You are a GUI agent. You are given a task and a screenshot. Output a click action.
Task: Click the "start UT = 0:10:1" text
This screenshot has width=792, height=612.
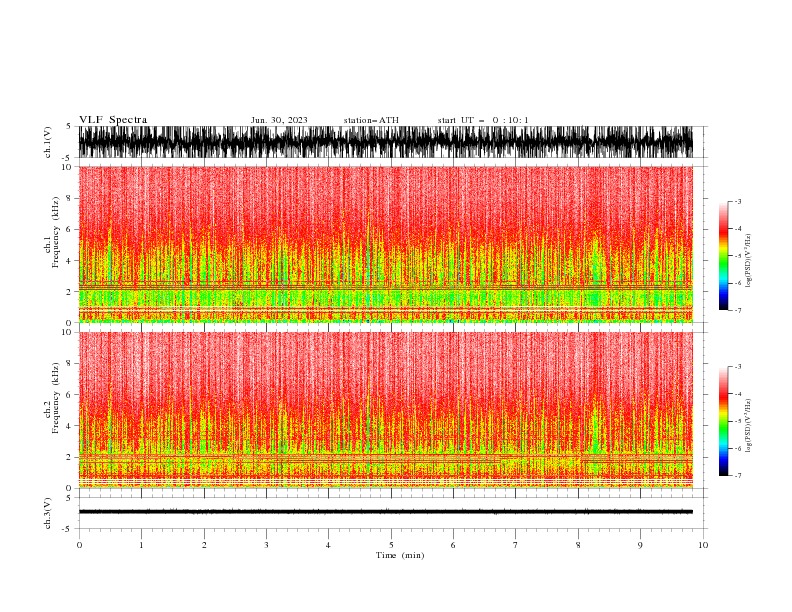point(483,120)
